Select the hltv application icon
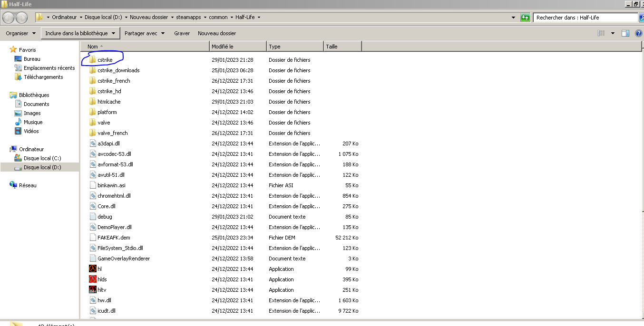Screen dimensions: 644x326 (x=93, y=290)
